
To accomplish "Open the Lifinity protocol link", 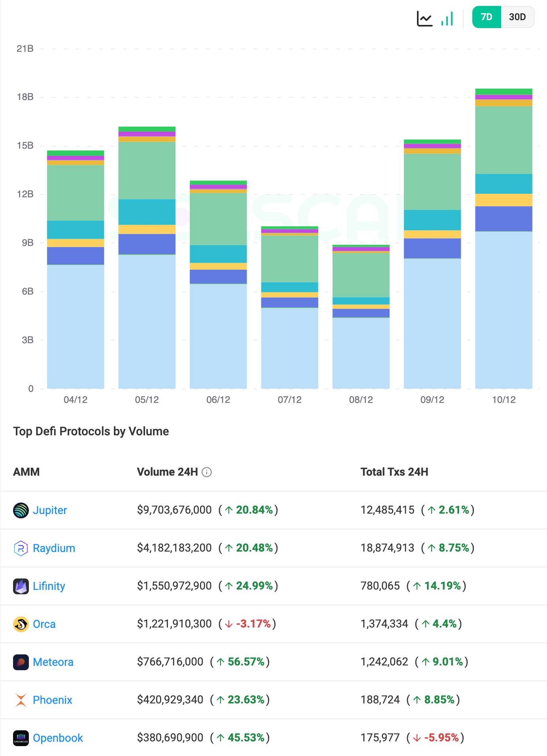I will (x=49, y=586).
